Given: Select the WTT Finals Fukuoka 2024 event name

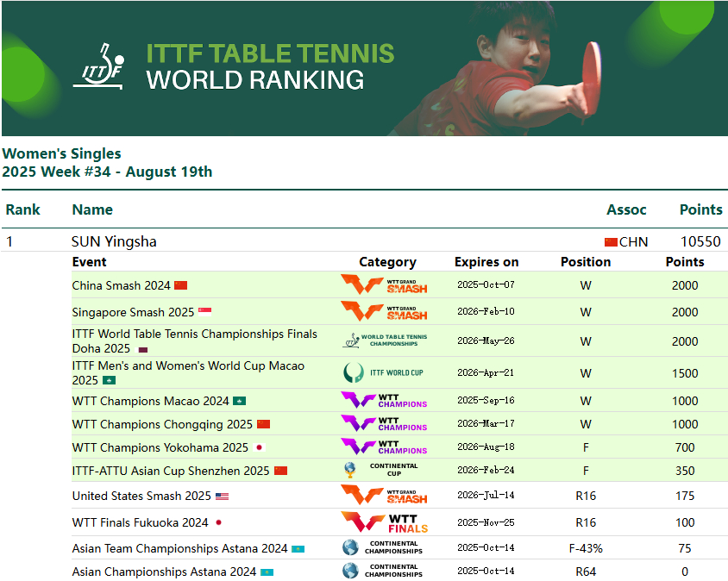Looking at the screenshot, I should click(x=140, y=522).
